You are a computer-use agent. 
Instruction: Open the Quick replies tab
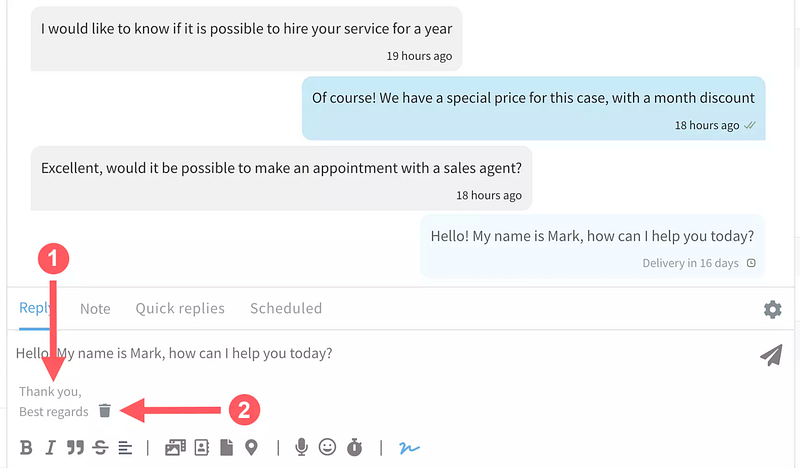click(180, 309)
